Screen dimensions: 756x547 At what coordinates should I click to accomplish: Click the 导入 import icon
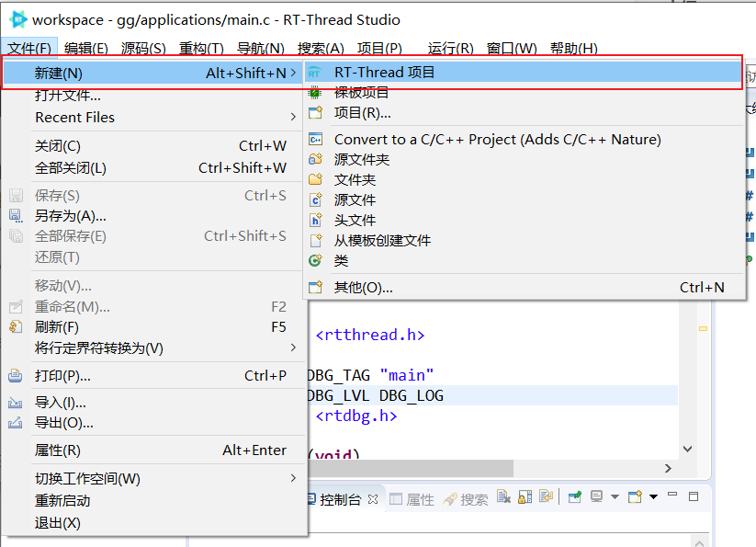coord(16,403)
